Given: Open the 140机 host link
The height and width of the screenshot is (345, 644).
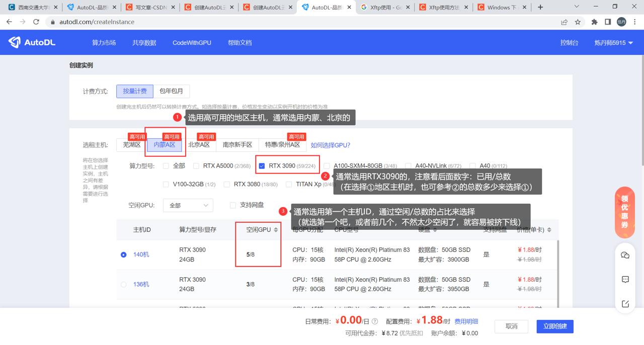Looking at the screenshot, I should tap(141, 254).
